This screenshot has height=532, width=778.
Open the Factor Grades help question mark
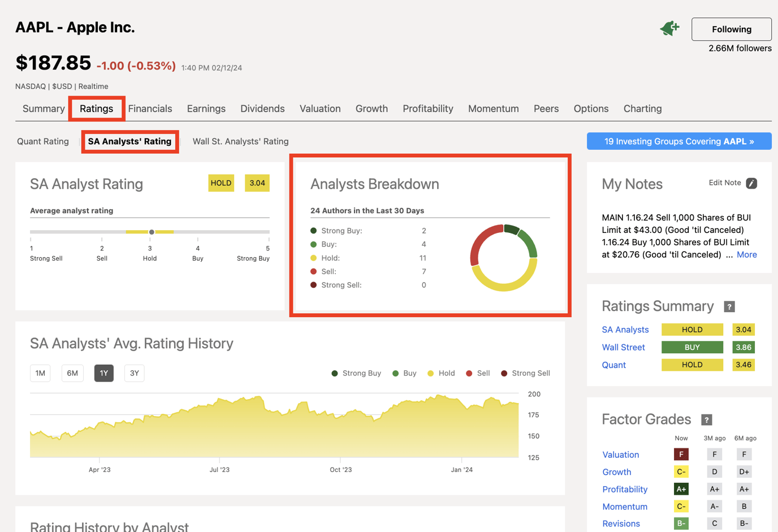tap(706, 419)
